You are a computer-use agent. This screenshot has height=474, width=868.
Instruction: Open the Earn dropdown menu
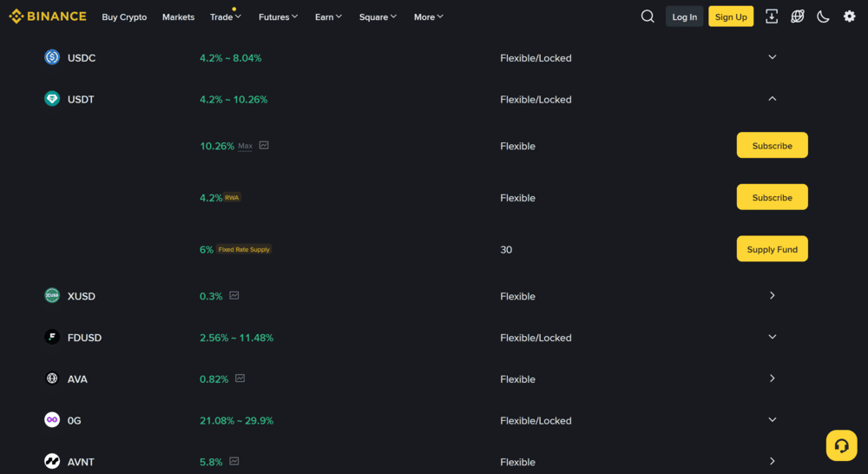[x=329, y=17]
